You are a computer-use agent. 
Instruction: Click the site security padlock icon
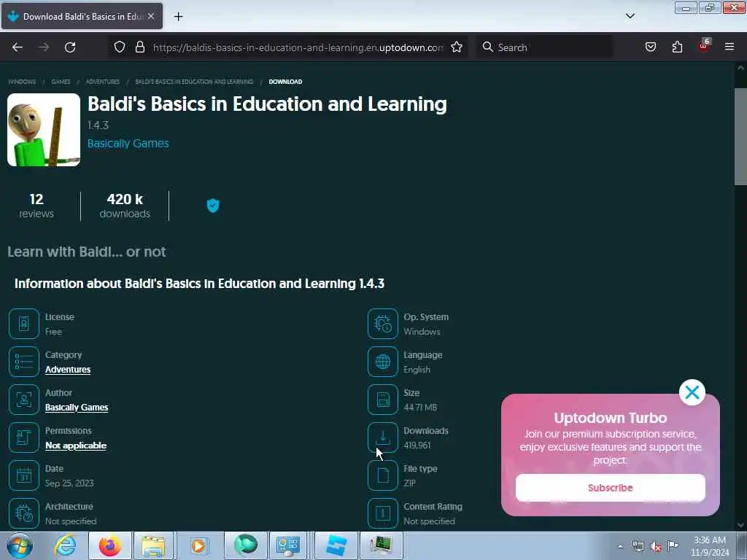pyautogui.click(x=139, y=47)
